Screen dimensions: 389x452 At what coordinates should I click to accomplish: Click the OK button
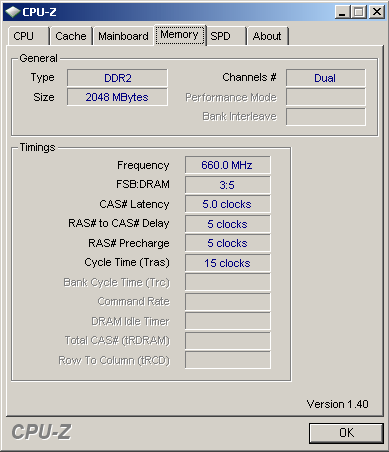(346, 433)
